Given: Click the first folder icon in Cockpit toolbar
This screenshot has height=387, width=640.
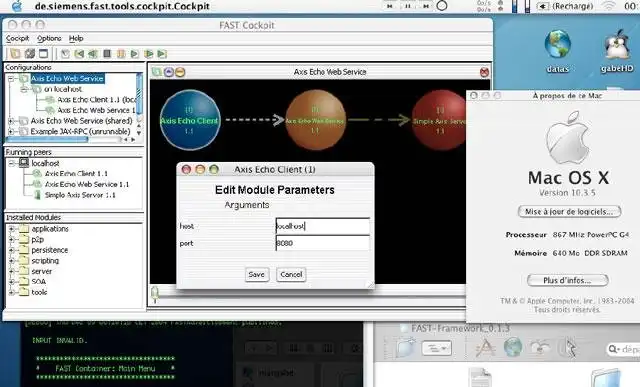Looking at the screenshot, I should pos(15,53).
